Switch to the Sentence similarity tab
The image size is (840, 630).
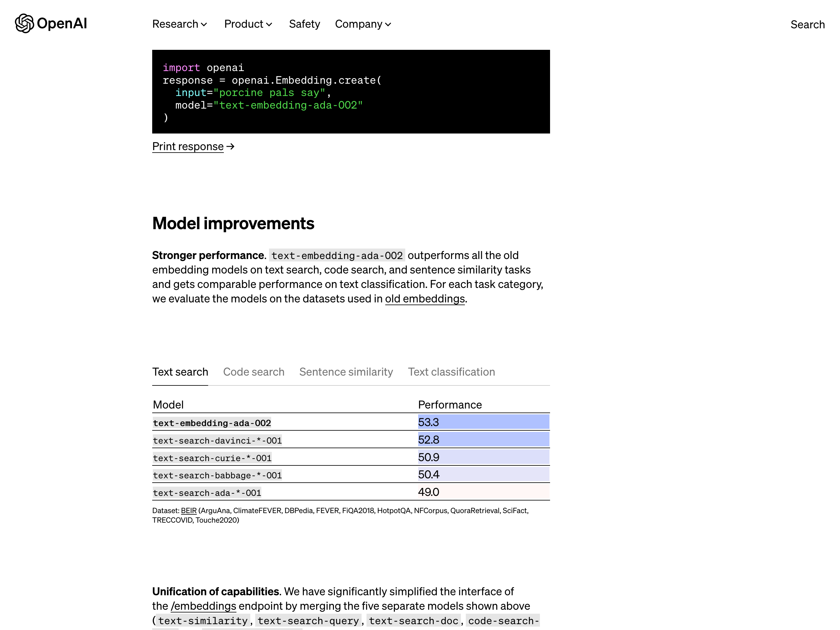[346, 372]
